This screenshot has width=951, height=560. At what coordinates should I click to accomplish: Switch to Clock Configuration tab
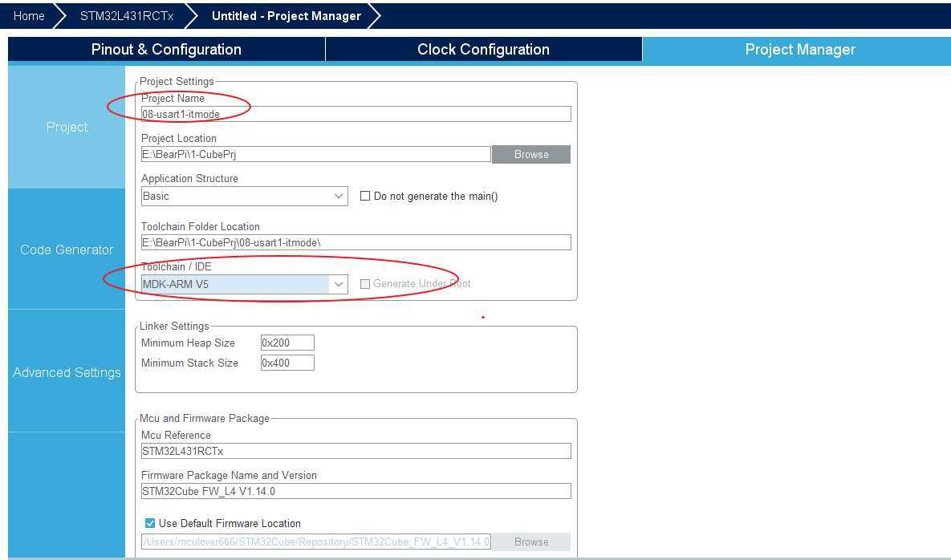tap(483, 50)
